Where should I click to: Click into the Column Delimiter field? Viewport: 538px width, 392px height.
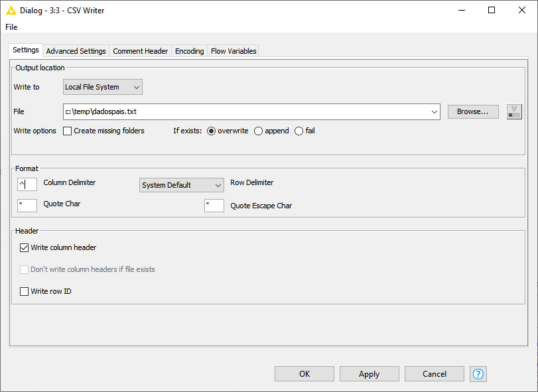point(27,184)
